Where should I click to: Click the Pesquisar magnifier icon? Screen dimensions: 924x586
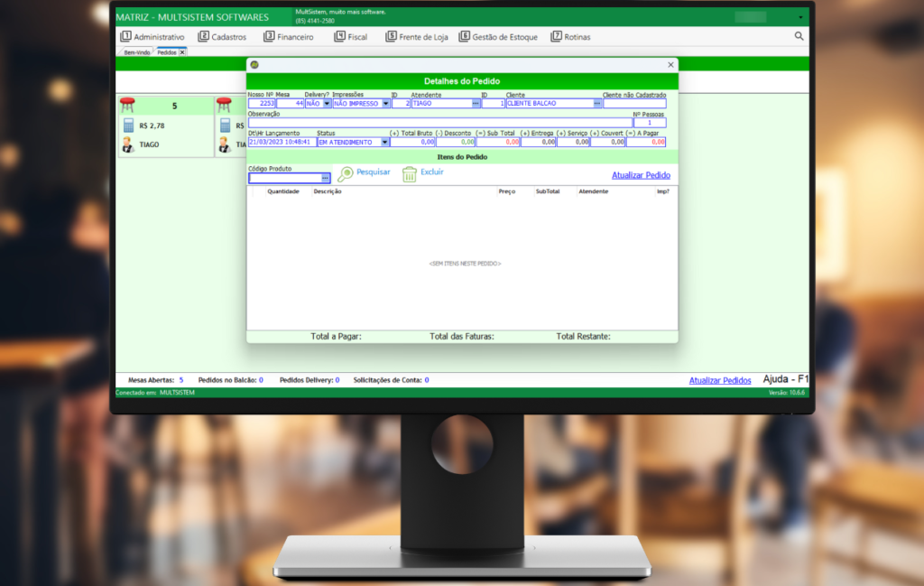pos(346,174)
